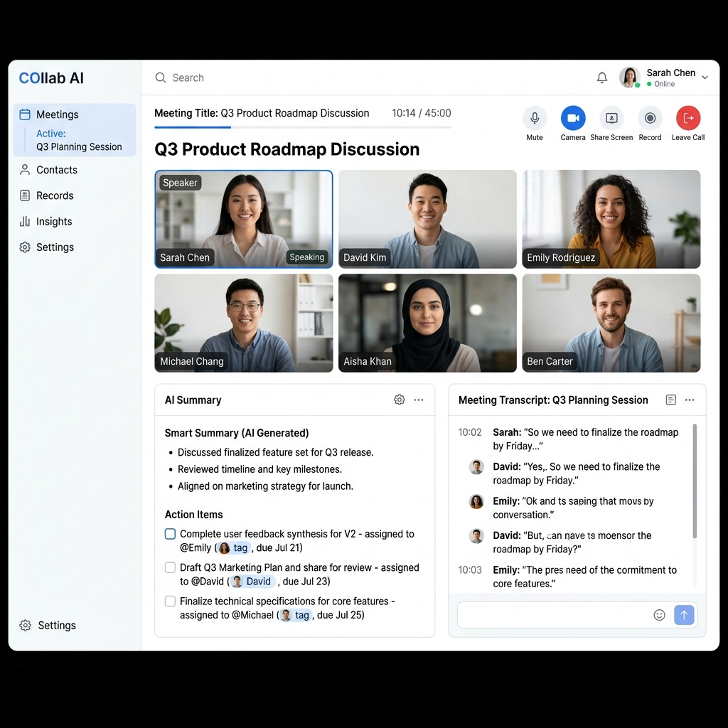
Task: Open the transcript notes document icon
Action: tap(670, 400)
